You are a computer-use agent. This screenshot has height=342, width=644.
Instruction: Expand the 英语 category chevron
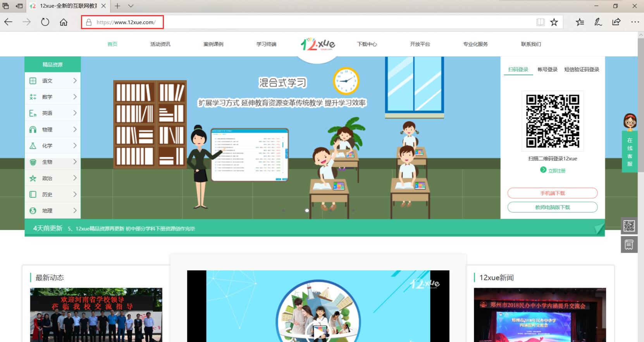[75, 113]
